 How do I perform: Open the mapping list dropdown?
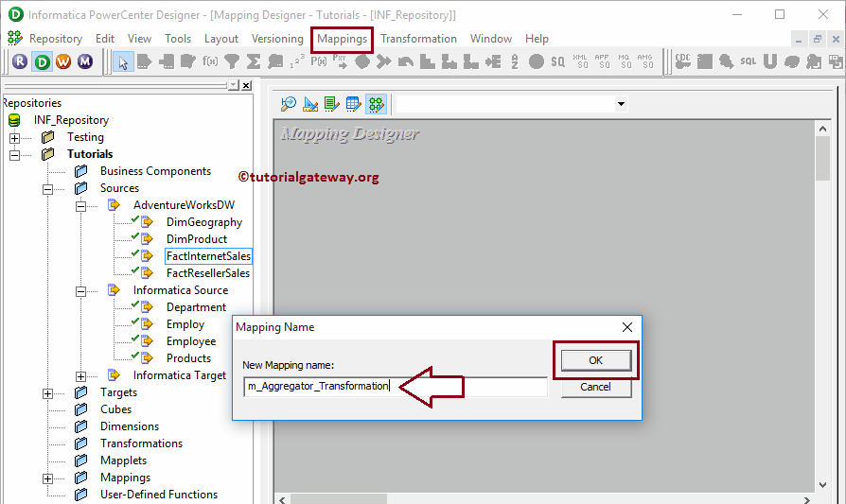tap(621, 103)
